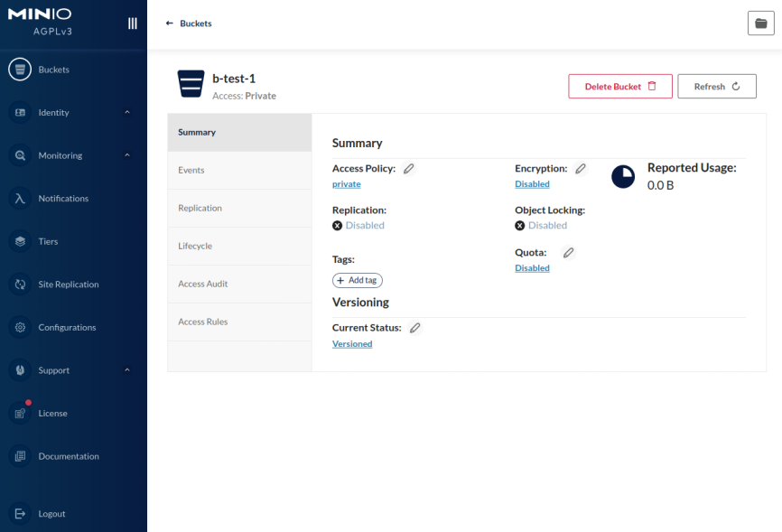Screen dimensions: 782x532
Task: Log out from the sidebar
Action: click(x=51, y=514)
